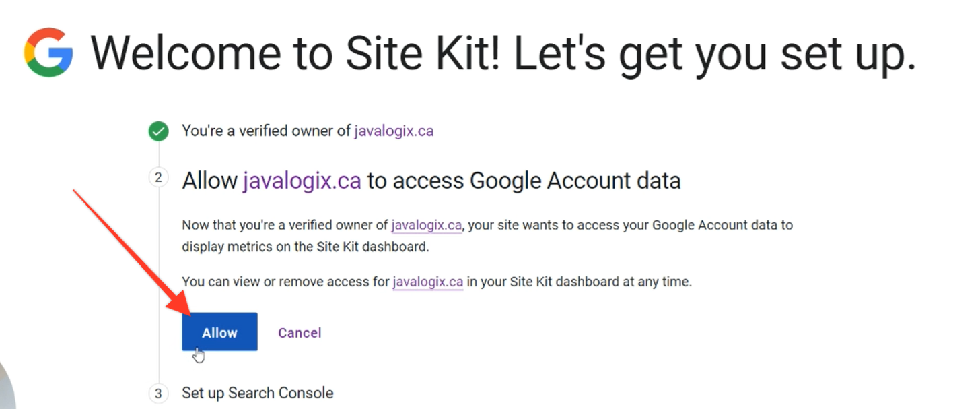The image size is (980, 409).
Task: Click 'to access Google Account data' heading text
Action: [x=524, y=181]
